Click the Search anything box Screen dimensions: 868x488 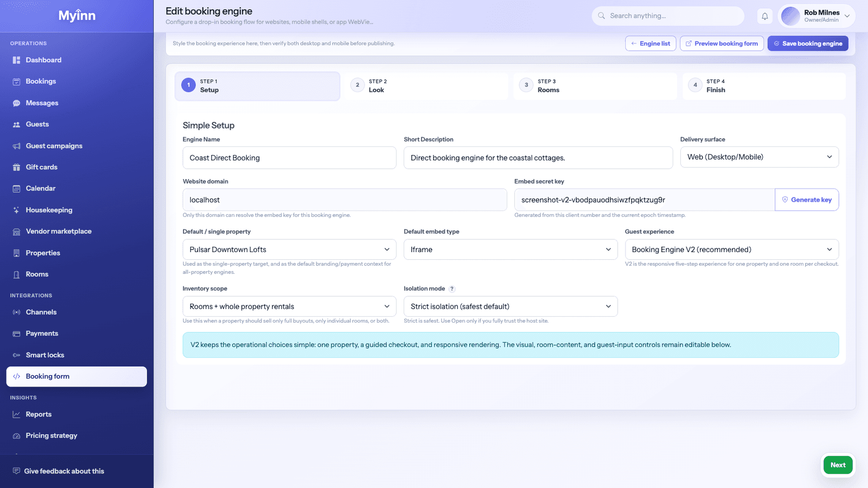(x=668, y=16)
